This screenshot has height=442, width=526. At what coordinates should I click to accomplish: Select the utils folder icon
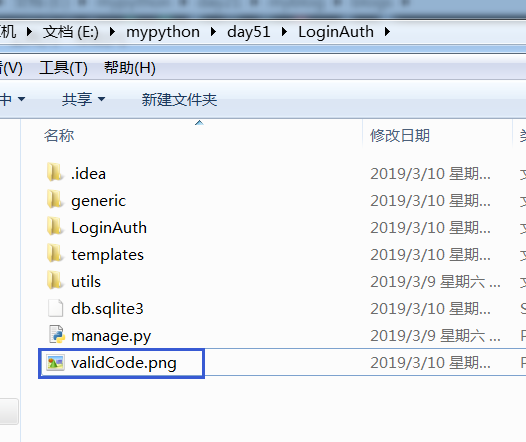point(54,280)
